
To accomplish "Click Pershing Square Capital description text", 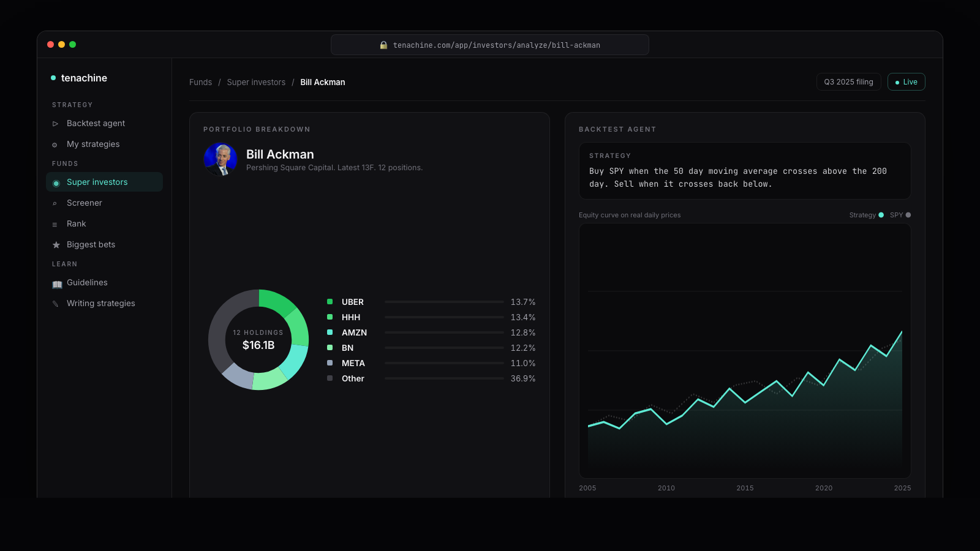I will (334, 168).
